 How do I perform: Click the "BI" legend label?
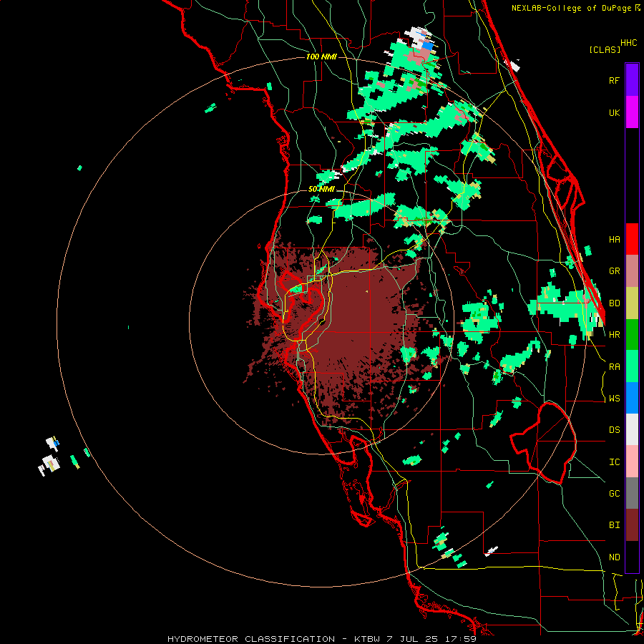614,525
